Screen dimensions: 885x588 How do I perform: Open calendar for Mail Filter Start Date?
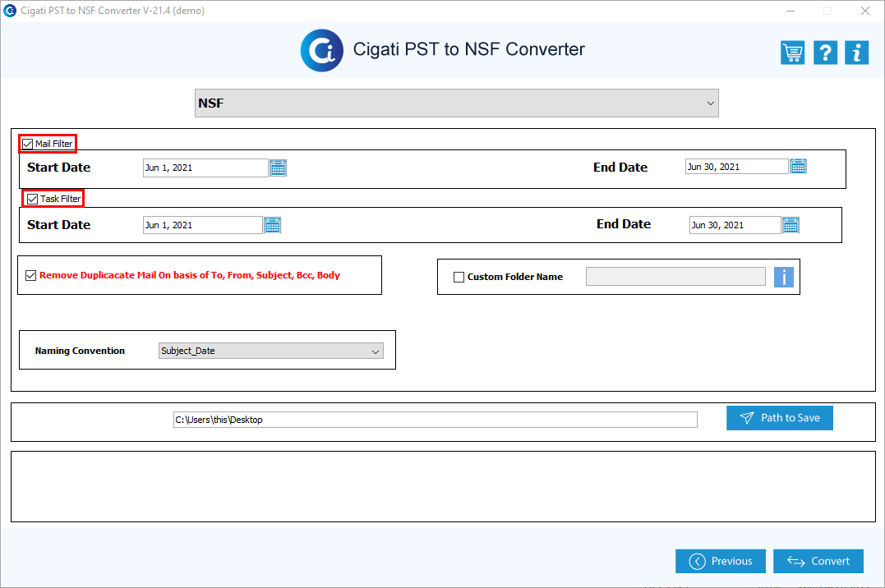click(x=279, y=168)
